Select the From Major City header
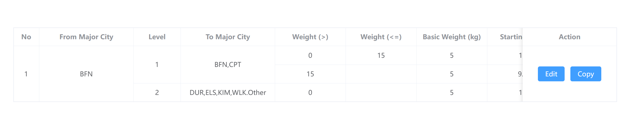 point(86,37)
